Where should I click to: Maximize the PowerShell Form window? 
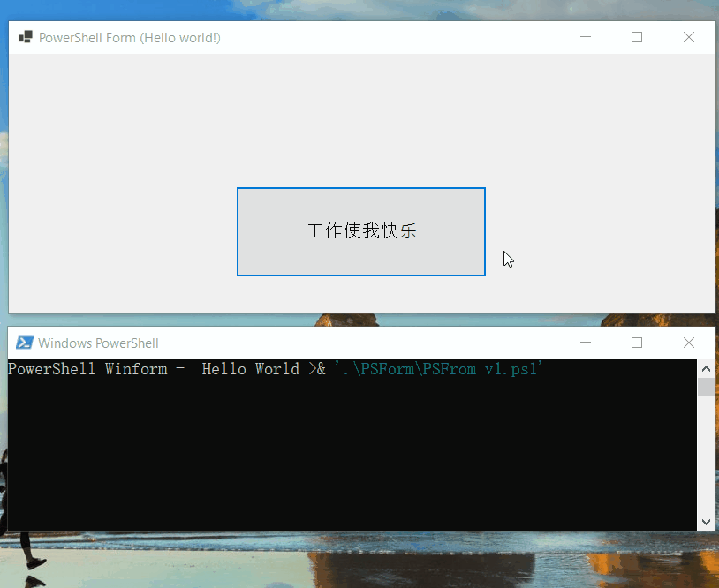(x=637, y=37)
